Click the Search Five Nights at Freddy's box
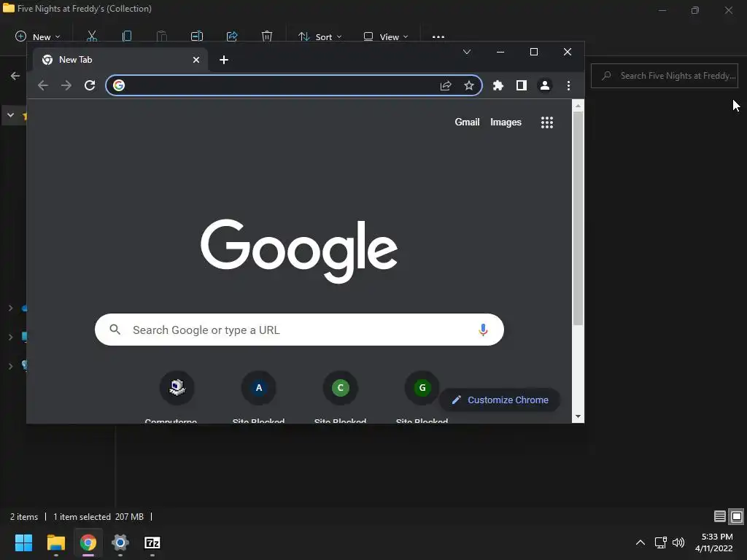This screenshot has height=560, width=747. (665, 76)
